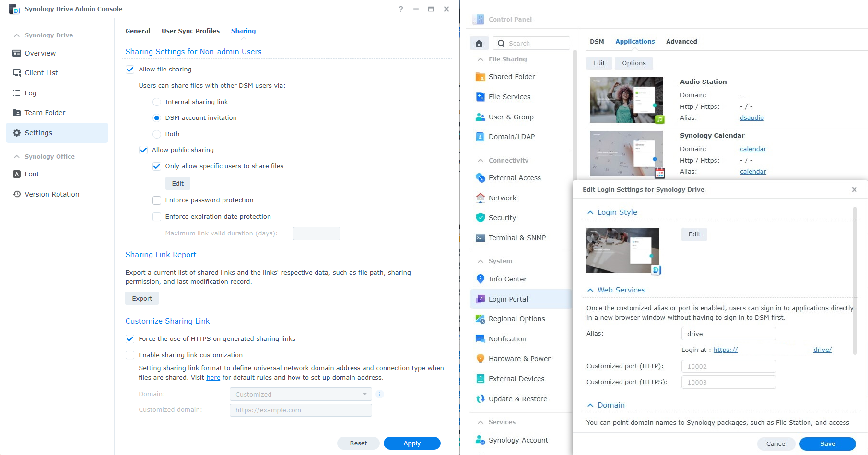Open Hardware & Power bulb icon

pyautogui.click(x=480, y=359)
